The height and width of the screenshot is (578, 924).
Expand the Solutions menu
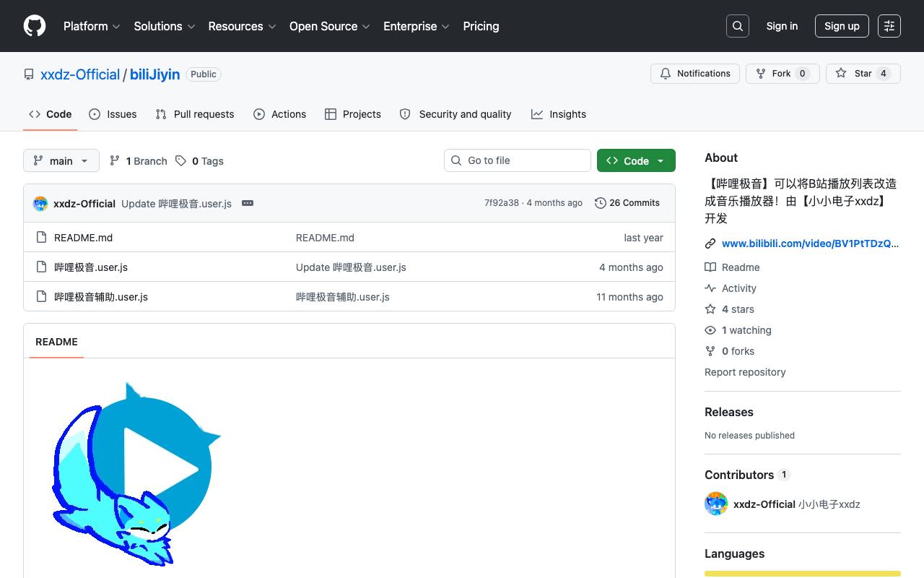click(165, 26)
